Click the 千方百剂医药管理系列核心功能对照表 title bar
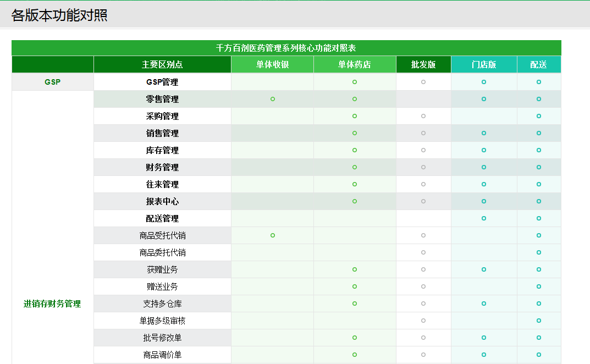Viewport: 590px width, 364px height. click(x=286, y=48)
